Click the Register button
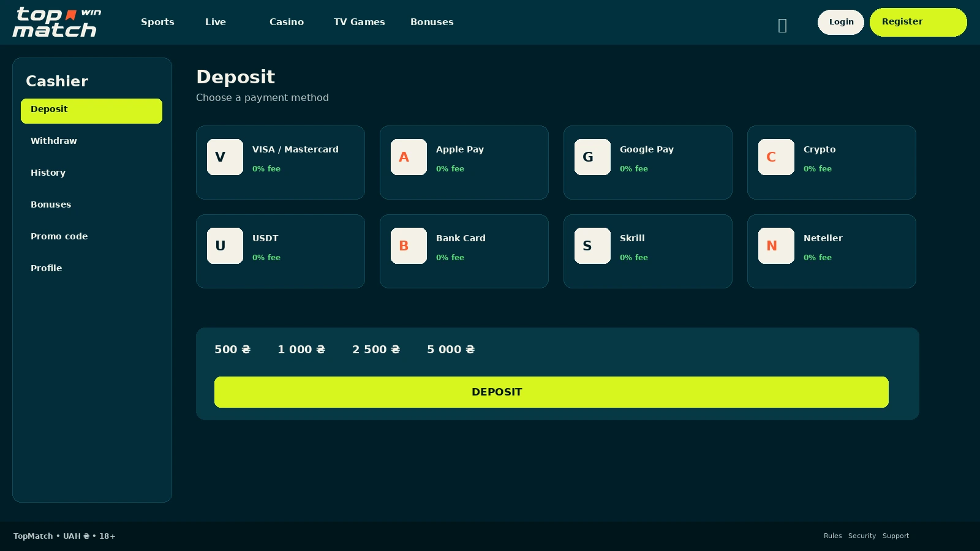The image size is (980, 551). (x=918, y=22)
